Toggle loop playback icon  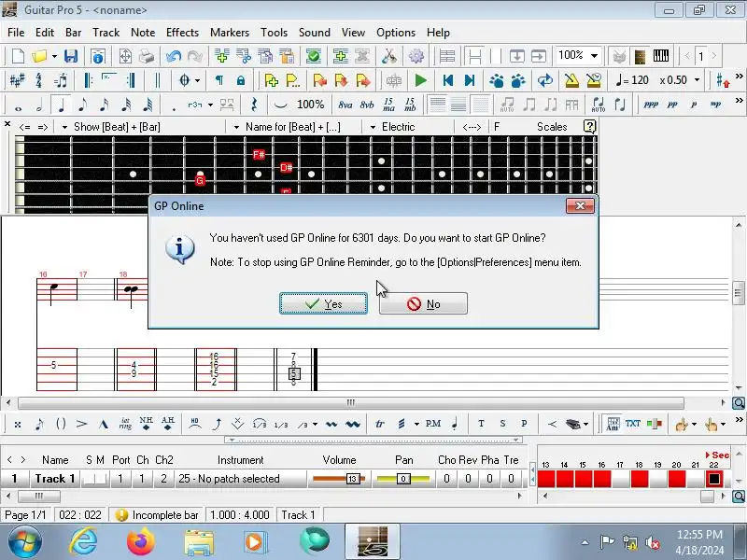tap(545, 80)
